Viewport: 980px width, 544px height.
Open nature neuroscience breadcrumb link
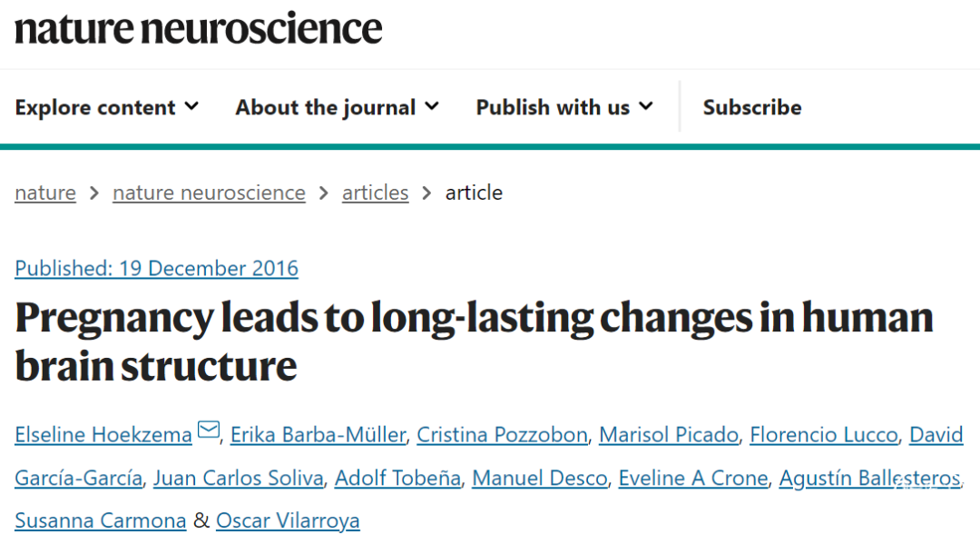pyautogui.click(x=209, y=193)
